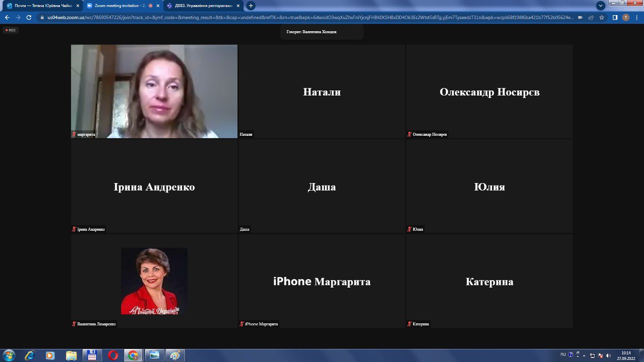Switch the RU keyboard language indicator
The image size is (644, 362).
pyautogui.click(x=563, y=355)
